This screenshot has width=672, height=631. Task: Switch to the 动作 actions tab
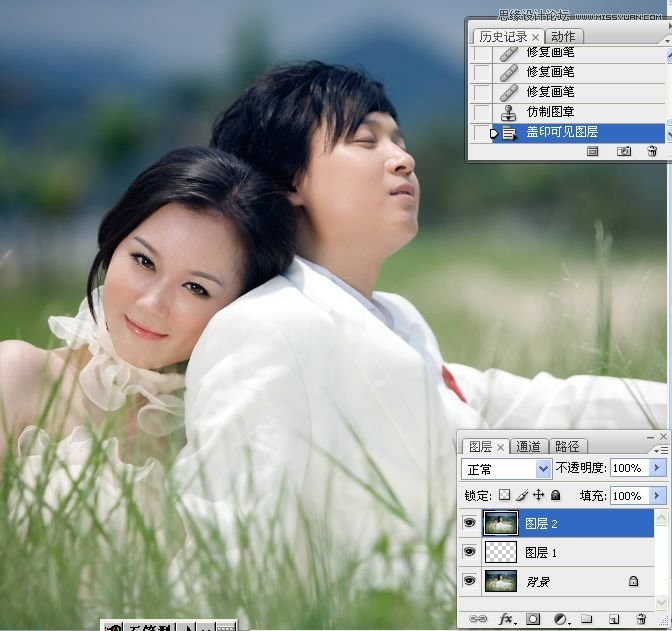(563, 36)
